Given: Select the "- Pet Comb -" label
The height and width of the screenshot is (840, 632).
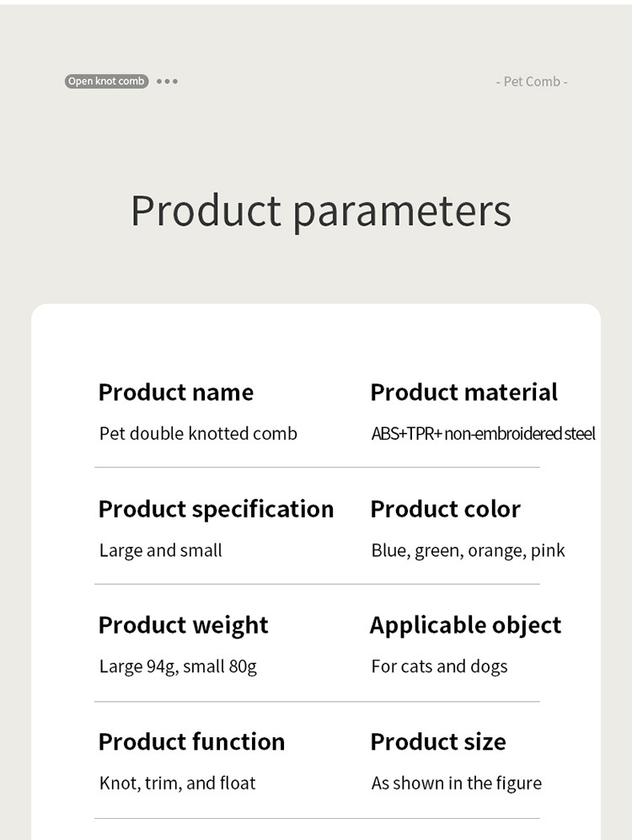Looking at the screenshot, I should tap(531, 82).
